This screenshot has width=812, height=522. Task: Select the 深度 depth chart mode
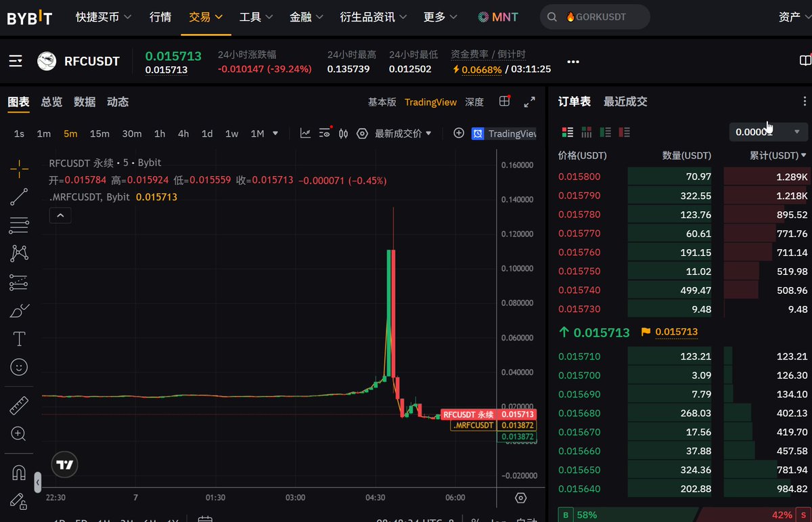coord(474,102)
